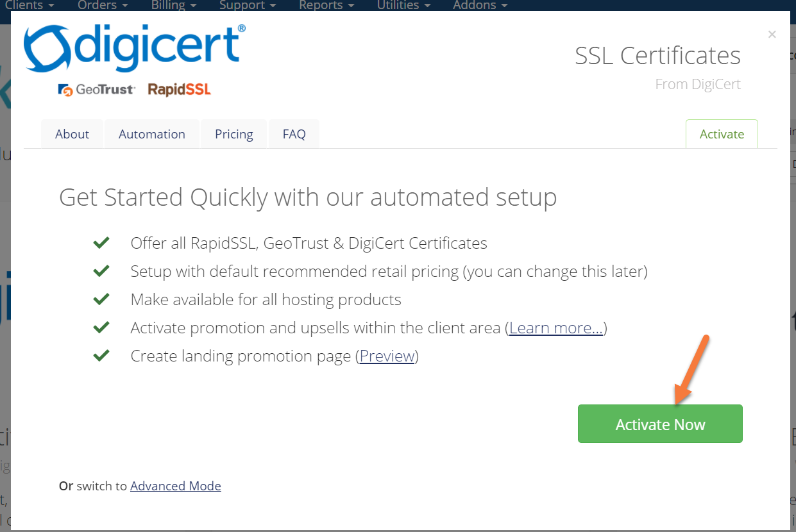Switch to the About tab
The width and height of the screenshot is (796, 532).
pos(72,134)
